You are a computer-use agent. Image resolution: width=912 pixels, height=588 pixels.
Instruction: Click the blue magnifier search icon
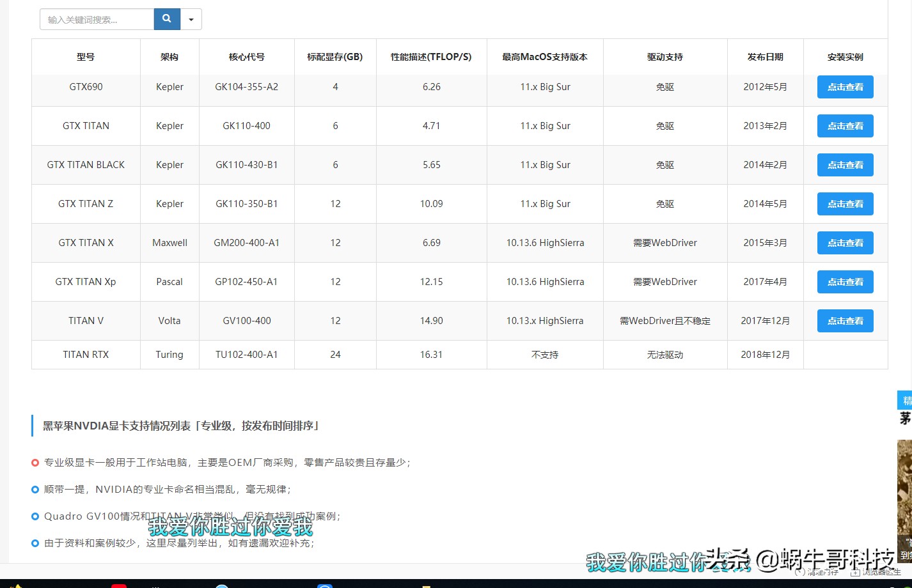coord(166,19)
